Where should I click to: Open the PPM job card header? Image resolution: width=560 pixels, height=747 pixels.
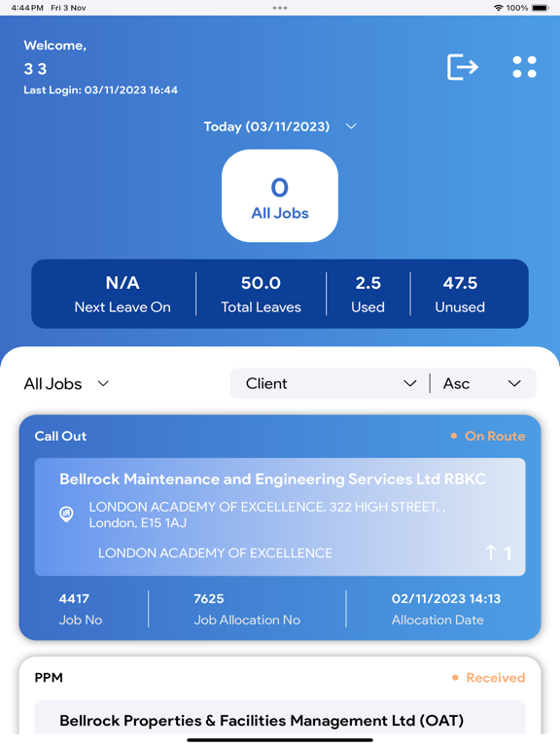coord(49,677)
